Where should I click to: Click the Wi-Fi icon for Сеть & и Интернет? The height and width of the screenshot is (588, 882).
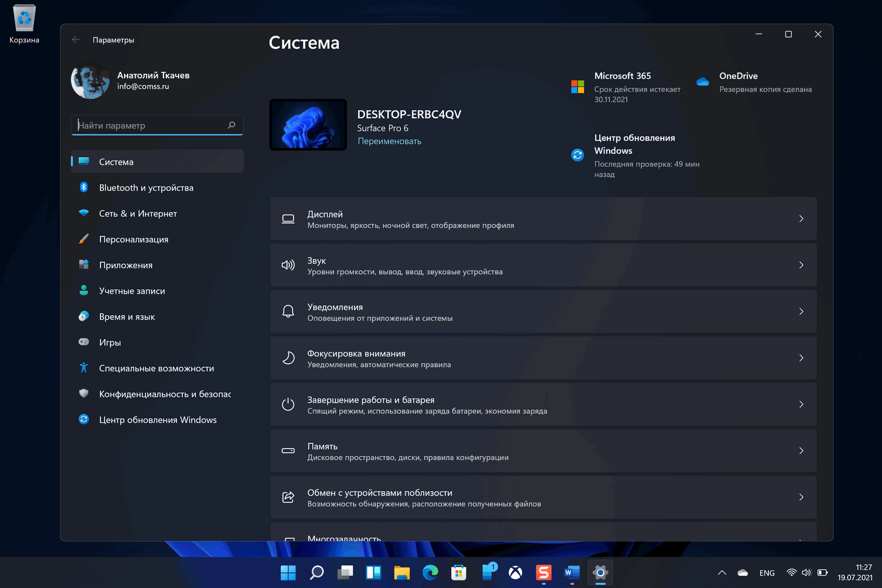(83, 213)
